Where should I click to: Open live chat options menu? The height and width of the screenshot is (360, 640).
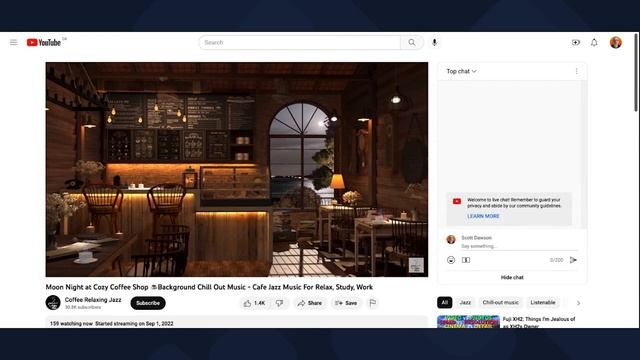[576, 71]
